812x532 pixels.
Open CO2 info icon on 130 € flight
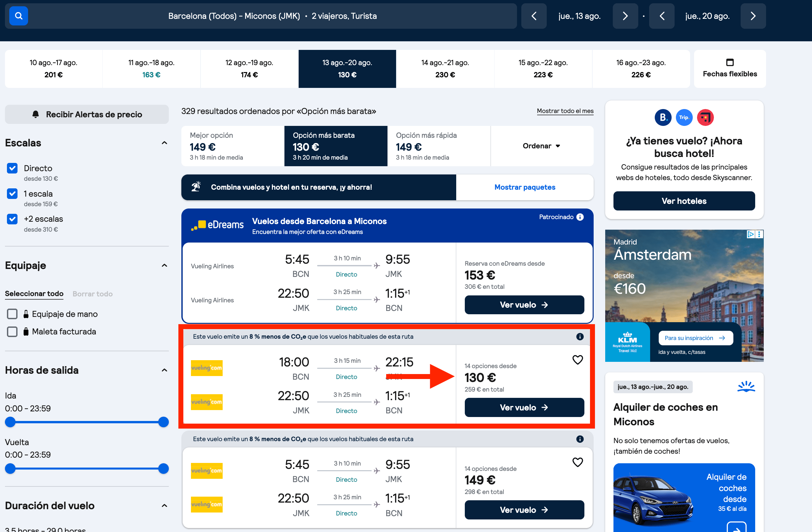click(x=580, y=336)
